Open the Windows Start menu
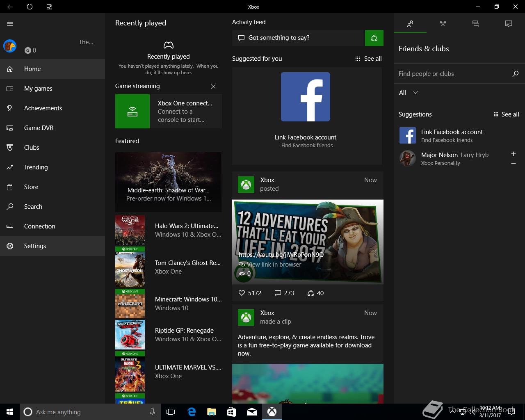Viewport: 525px width, 420px height. coord(10,412)
